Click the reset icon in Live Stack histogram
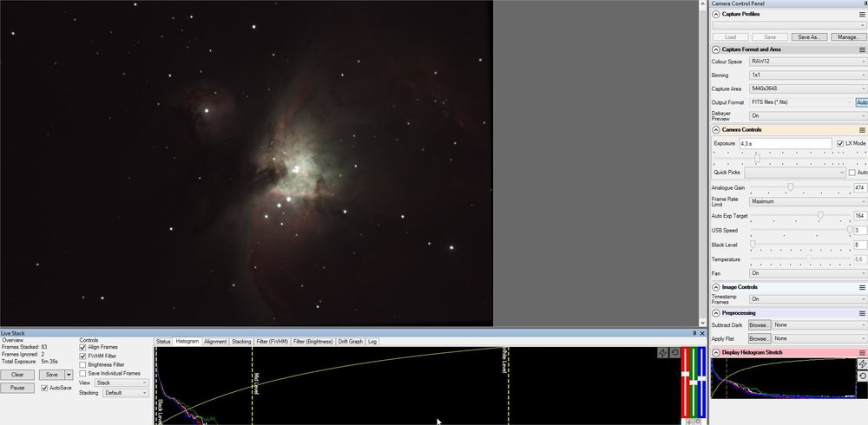Image resolution: width=868 pixels, height=425 pixels. coord(674,353)
